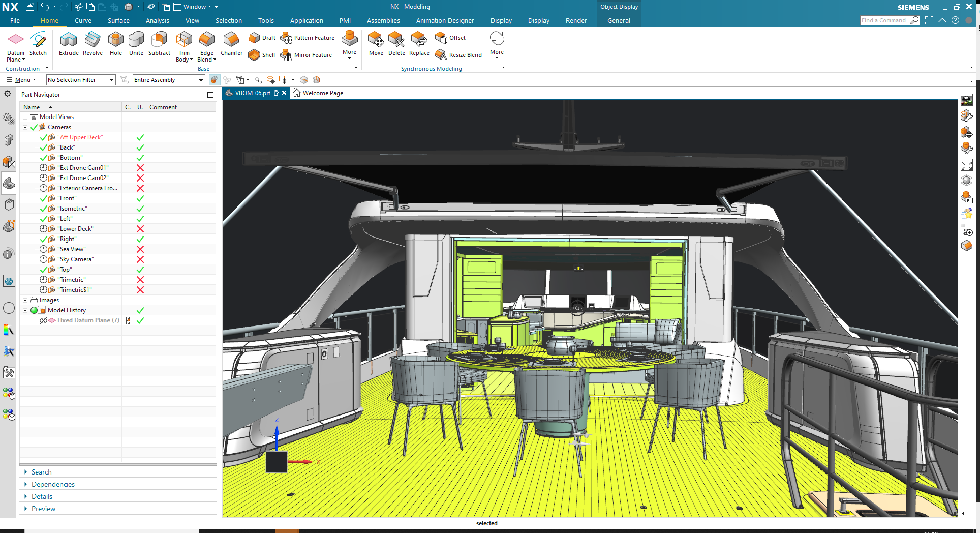Click the Chamfer tool
Screen dimensions: 980x533
pyautogui.click(x=231, y=43)
